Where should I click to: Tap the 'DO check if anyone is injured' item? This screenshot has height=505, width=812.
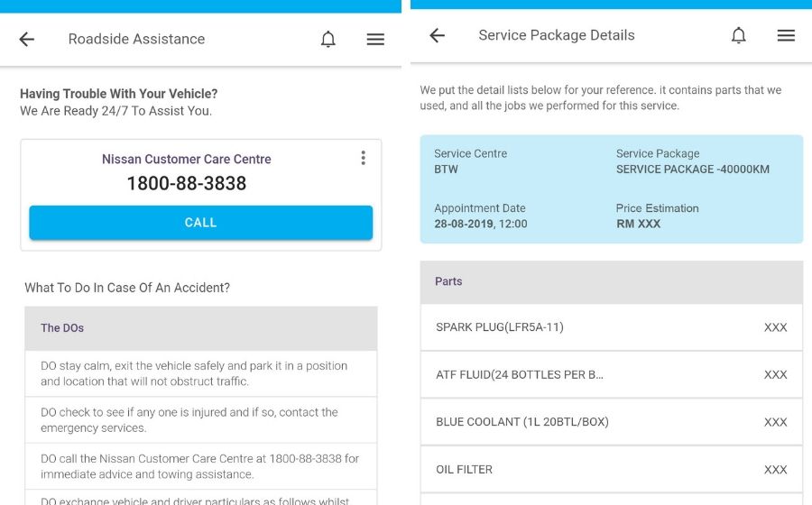(x=200, y=419)
